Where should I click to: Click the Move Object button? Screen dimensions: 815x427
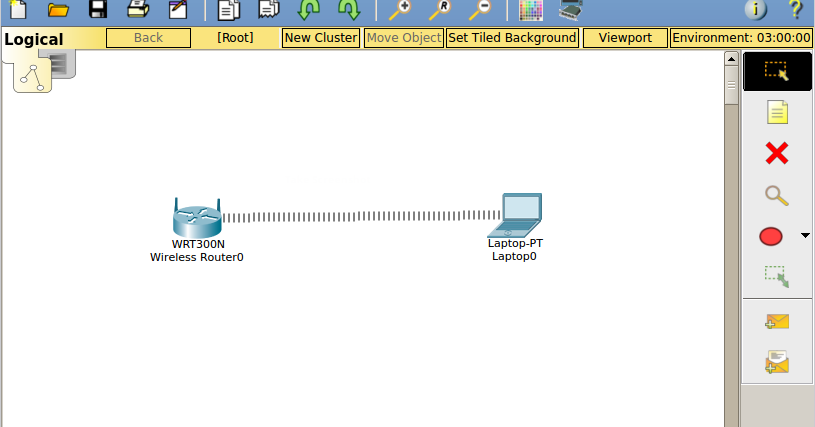404,38
